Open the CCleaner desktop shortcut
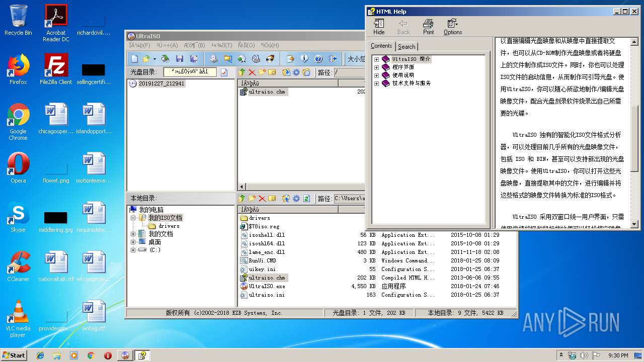Screen dimensions: 644x362 pyautogui.click(x=18, y=266)
